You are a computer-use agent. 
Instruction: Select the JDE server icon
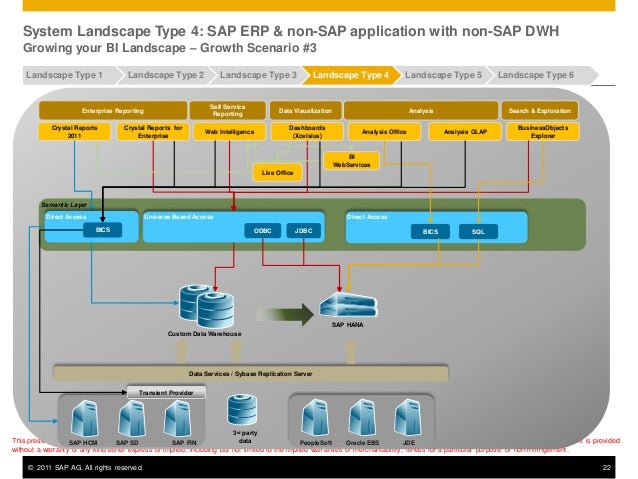tap(408, 418)
